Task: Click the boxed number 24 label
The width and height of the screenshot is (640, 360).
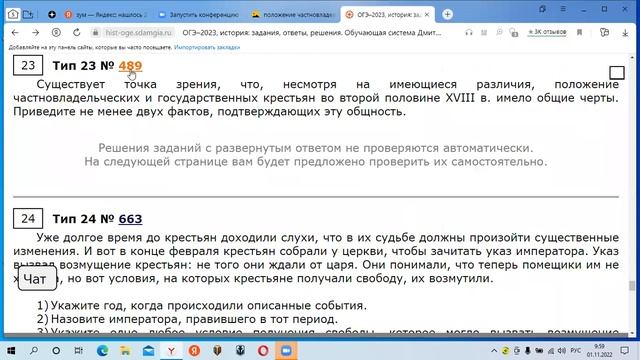Action: (28, 218)
